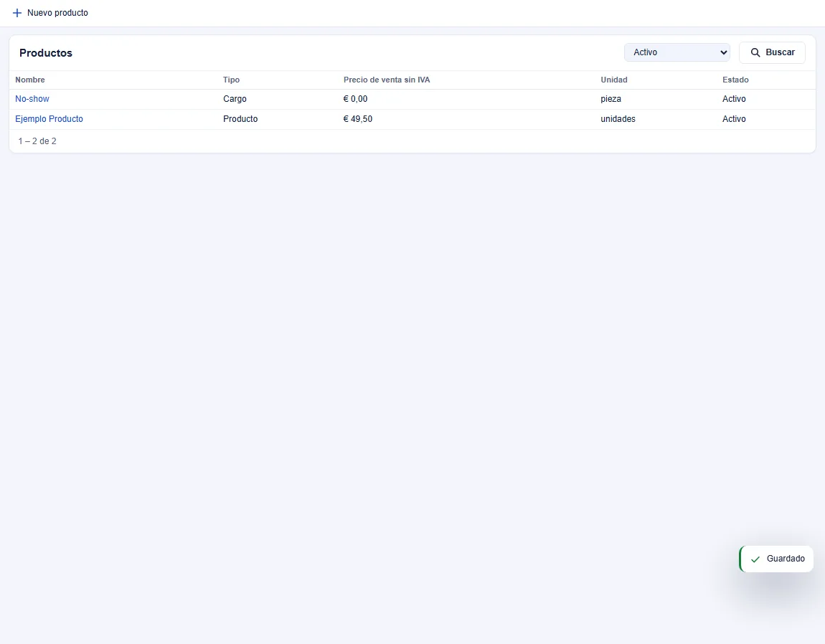Click the unidades unit cell

coord(618,119)
